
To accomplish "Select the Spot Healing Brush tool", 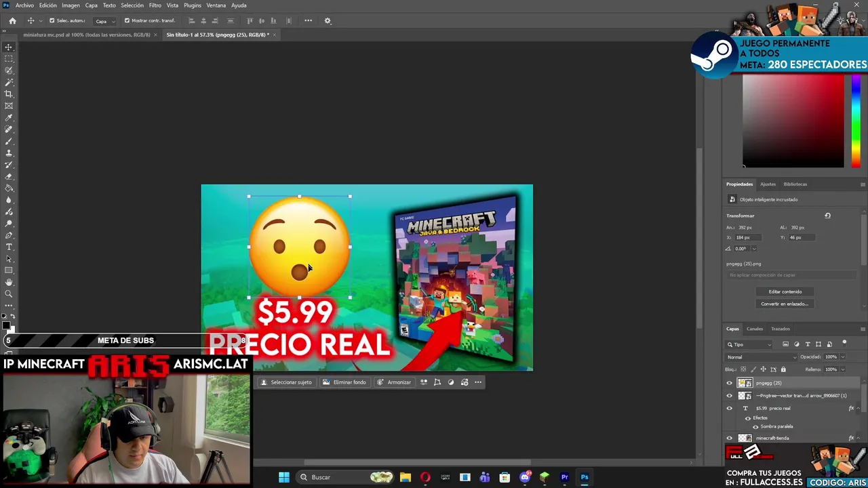I will tap(9, 129).
